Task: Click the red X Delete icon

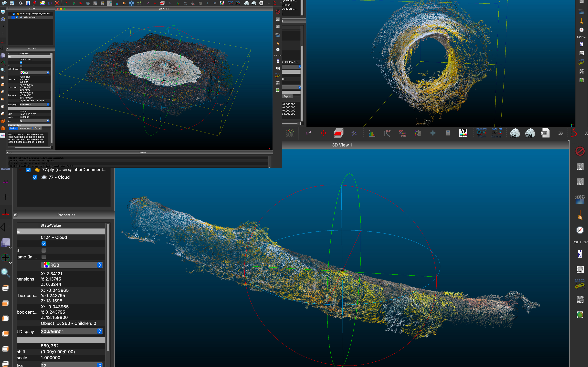Action: pyautogui.click(x=57, y=3)
